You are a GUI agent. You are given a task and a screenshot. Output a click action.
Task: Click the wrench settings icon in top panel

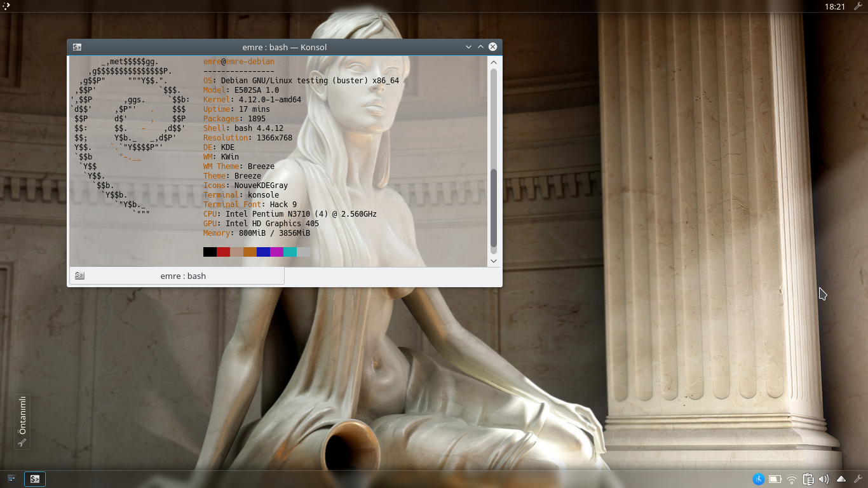[858, 6]
